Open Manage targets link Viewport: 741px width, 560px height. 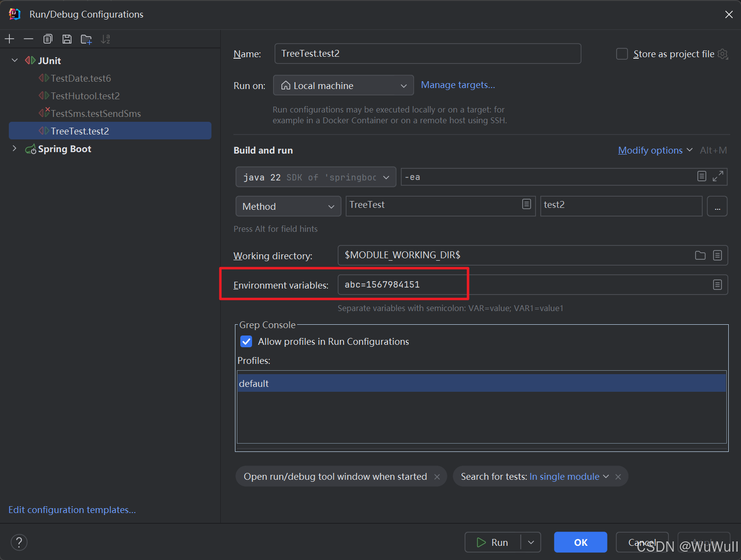458,85
